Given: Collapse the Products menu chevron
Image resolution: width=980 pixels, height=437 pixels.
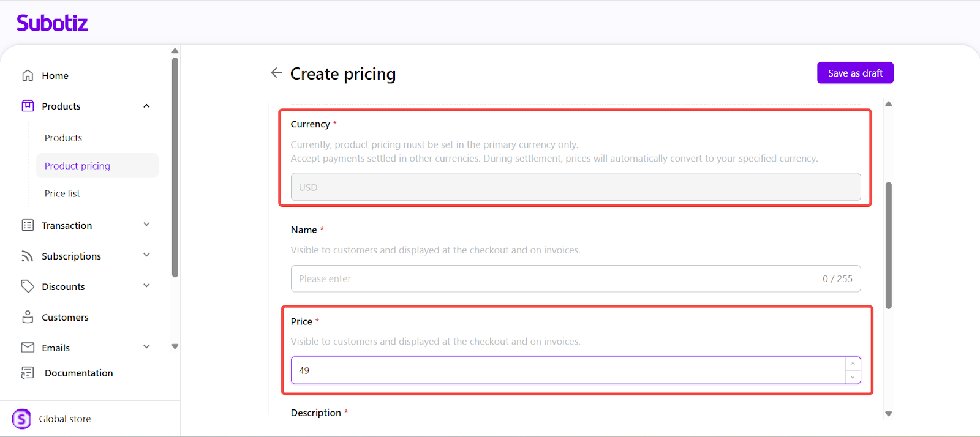Looking at the screenshot, I should pos(146,106).
